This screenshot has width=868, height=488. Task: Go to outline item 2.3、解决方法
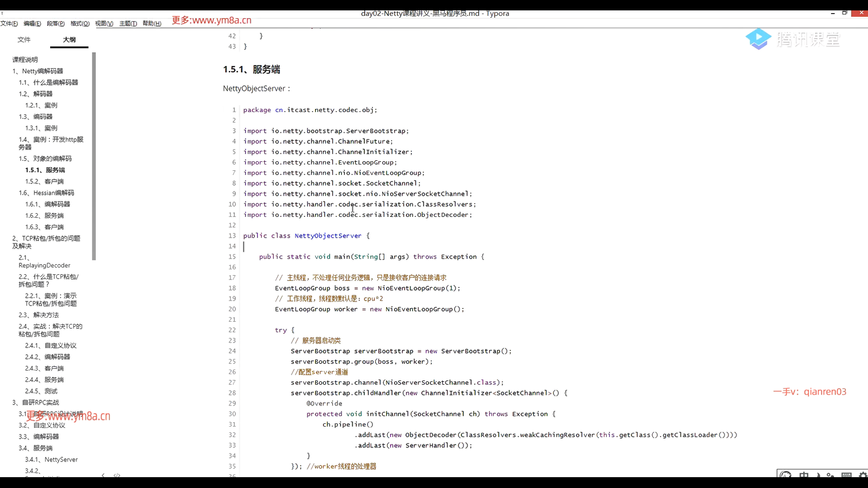(38, 315)
